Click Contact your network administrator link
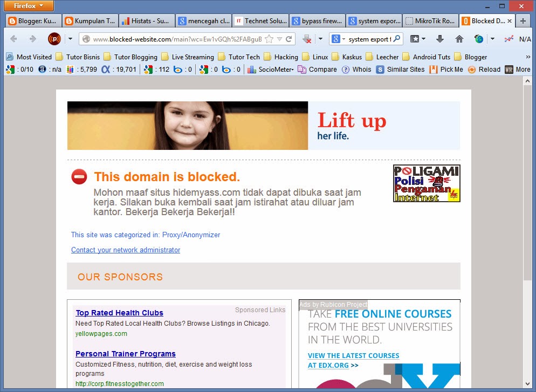Image resolution: width=536 pixels, height=392 pixels. [x=126, y=250]
